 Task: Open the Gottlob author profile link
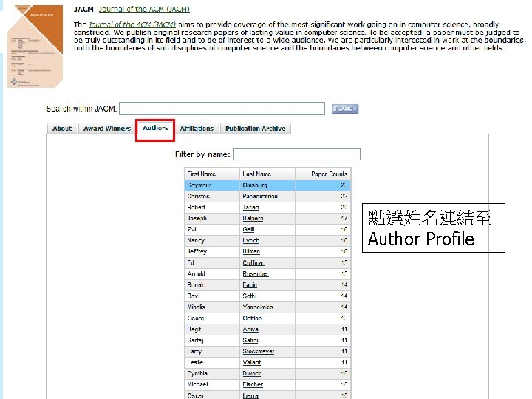click(252, 318)
